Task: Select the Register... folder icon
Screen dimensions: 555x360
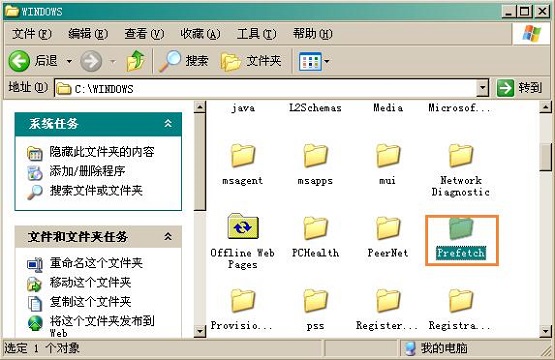Action: (x=388, y=301)
